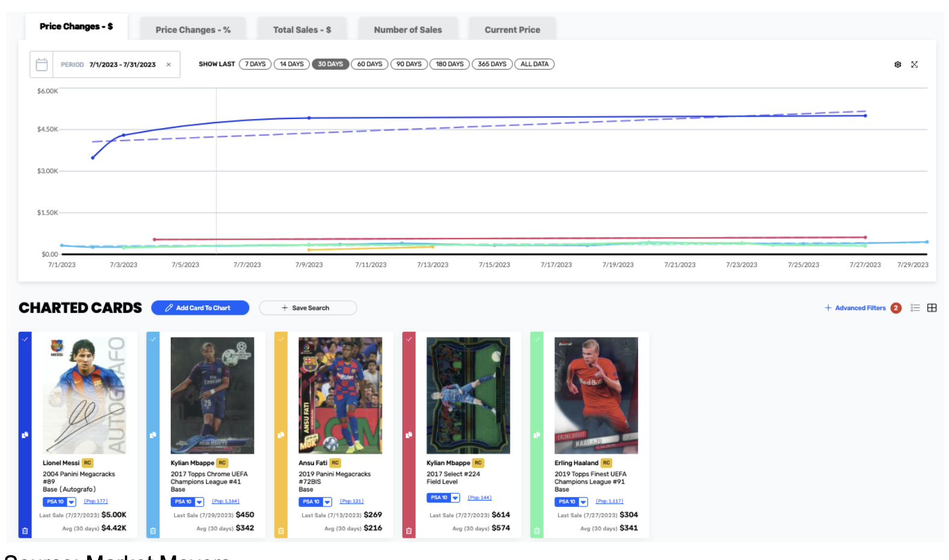
Task: Switch to Total Sales - $ tab
Action: [x=302, y=29]
